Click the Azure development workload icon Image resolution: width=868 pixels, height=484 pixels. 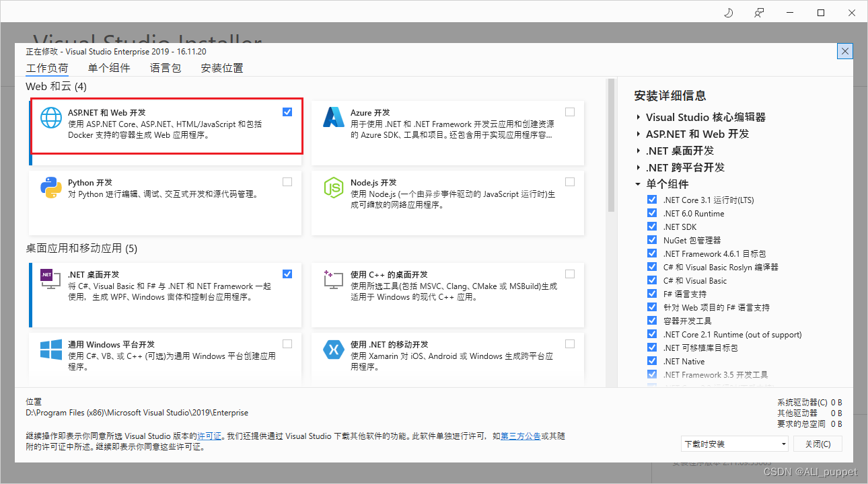click(x=334, y=118)
